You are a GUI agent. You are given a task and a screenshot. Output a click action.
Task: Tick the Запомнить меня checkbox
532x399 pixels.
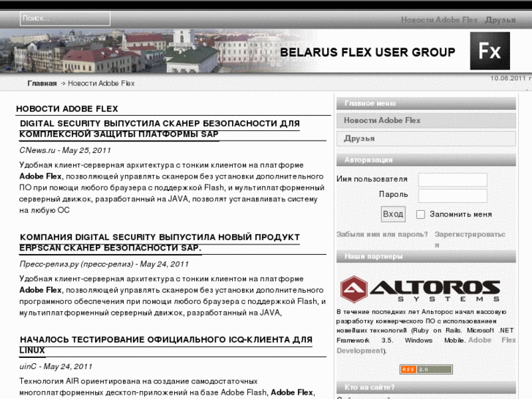point(420,215)
